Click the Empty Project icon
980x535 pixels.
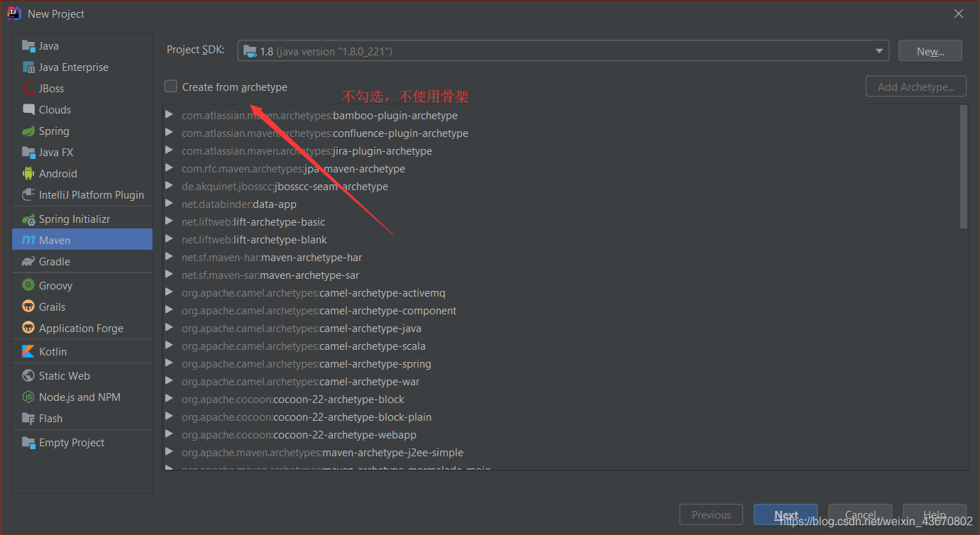28,442
